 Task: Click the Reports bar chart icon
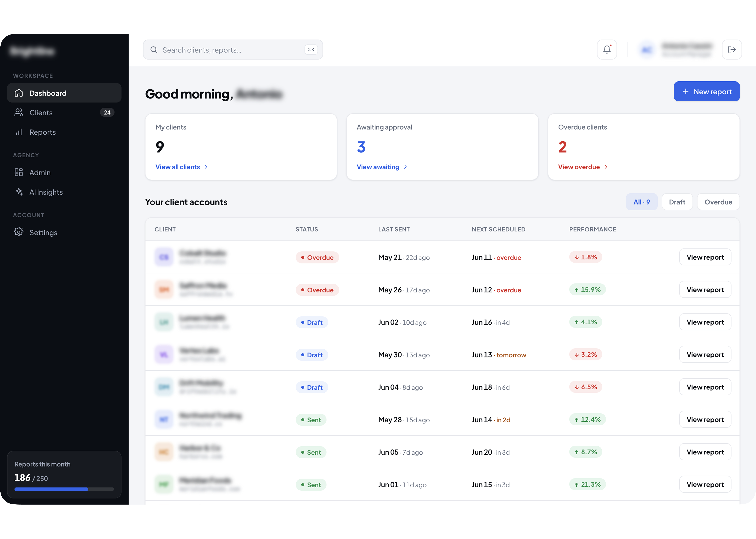coord(19,132)
